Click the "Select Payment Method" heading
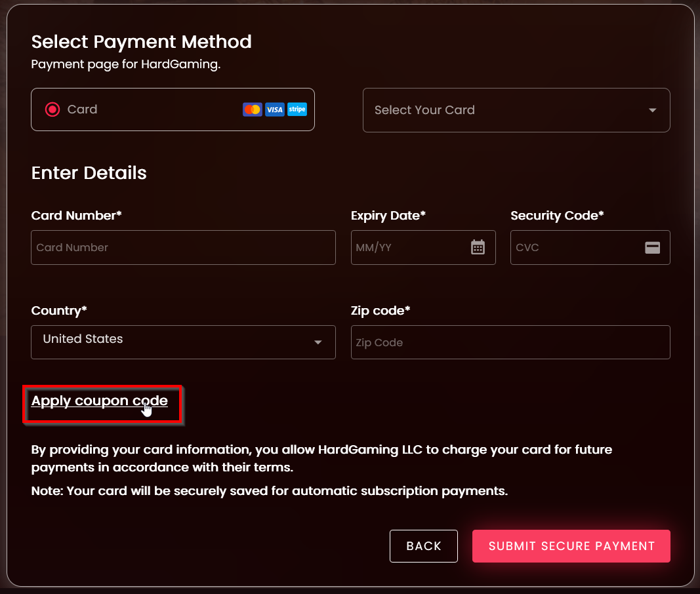The width and height of the screenshot is (700, 594). [x=141, y=42]
